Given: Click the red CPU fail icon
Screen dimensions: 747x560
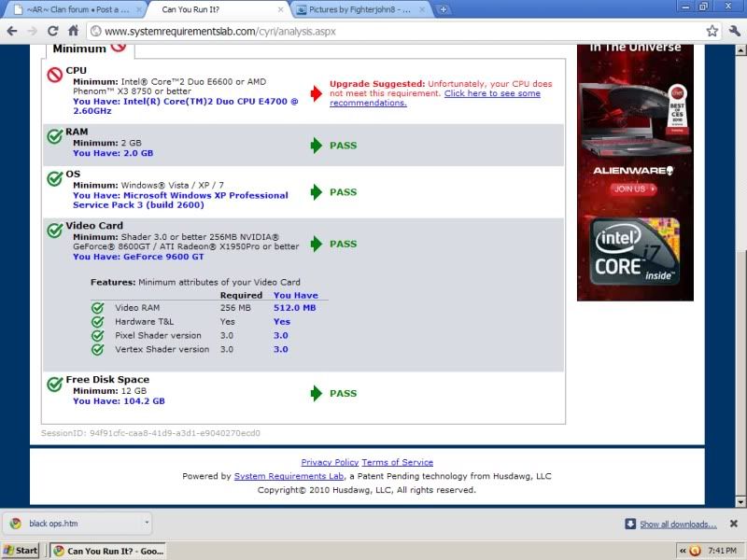Looking at the screenshot, I should click(x=55, y=75).
